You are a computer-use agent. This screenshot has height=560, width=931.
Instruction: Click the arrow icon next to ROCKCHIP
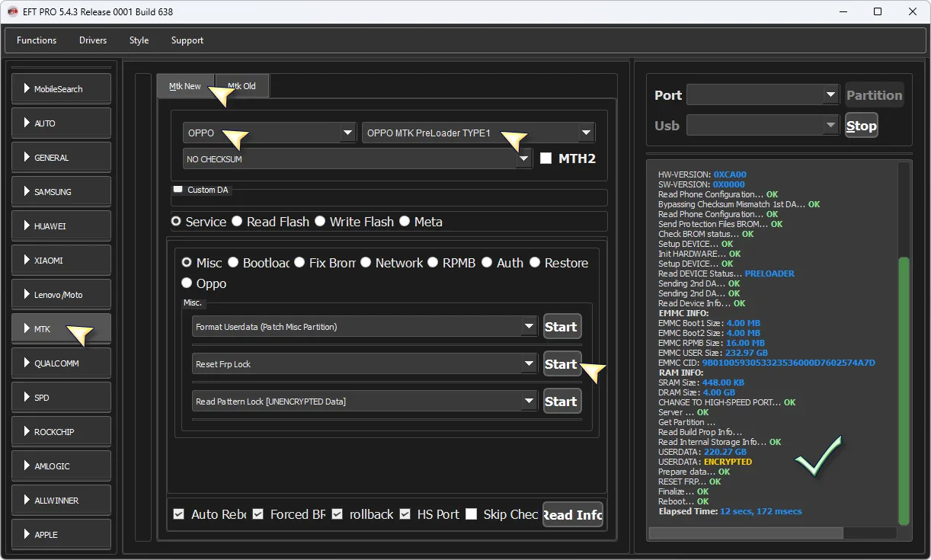point(27,432)
